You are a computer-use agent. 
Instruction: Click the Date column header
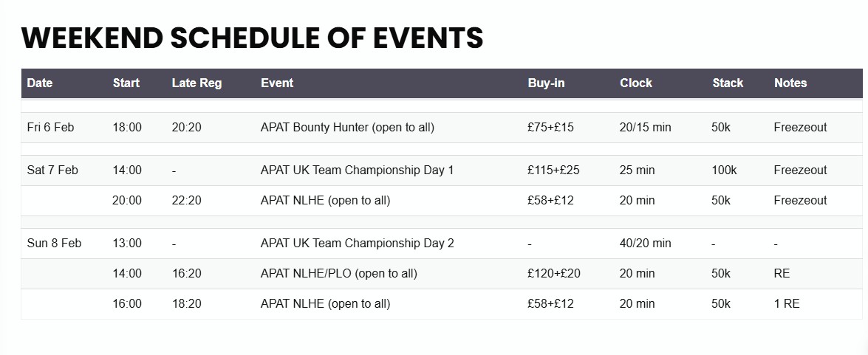[x=40, y=83]
